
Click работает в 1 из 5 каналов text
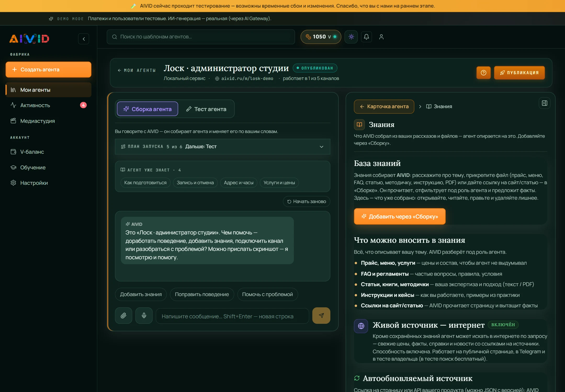[x=311, y=78]
